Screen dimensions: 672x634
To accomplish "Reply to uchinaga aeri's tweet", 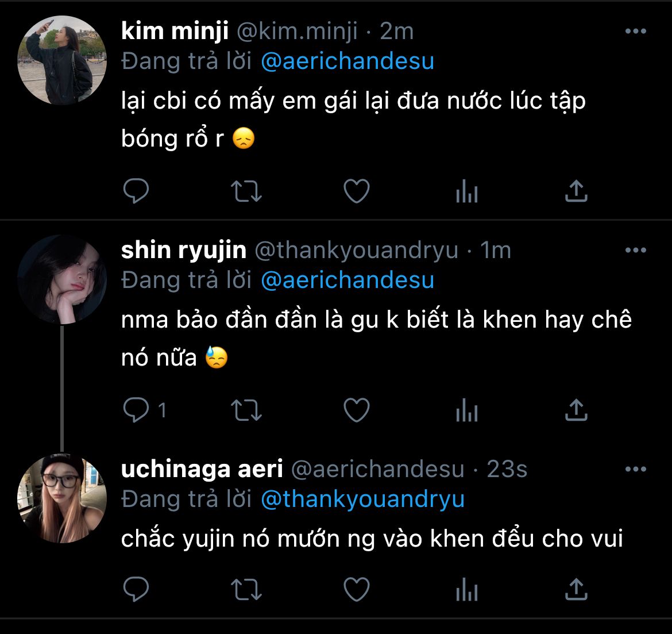I will pos(136,589).
